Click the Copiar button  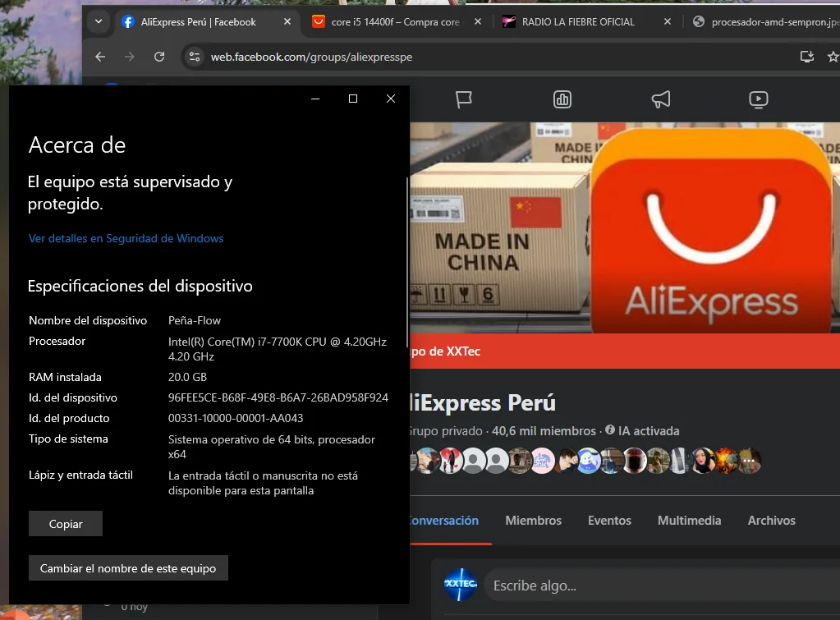point(66,524)
